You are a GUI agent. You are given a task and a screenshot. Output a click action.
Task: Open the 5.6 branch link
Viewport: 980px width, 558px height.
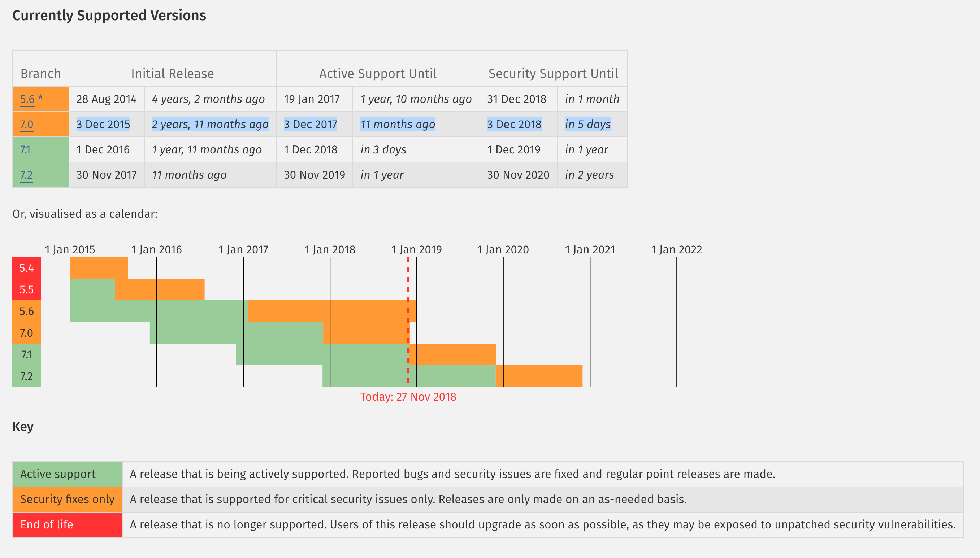27,99
